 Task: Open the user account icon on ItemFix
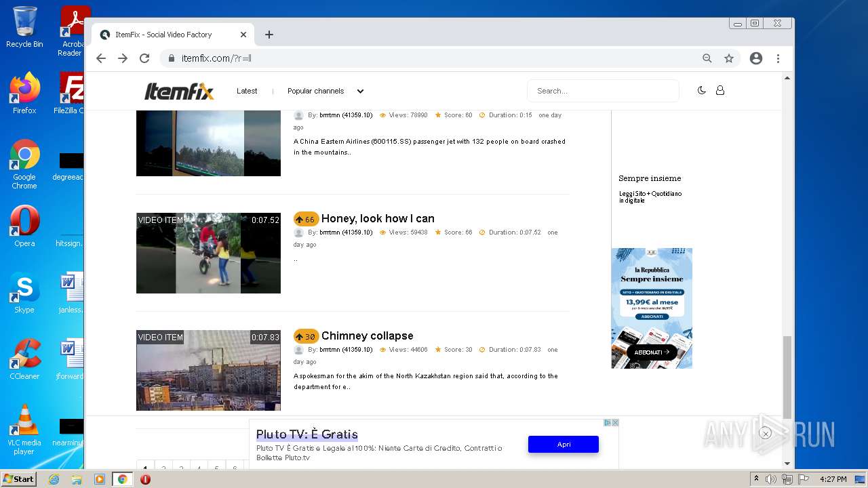(x=720, y=90)
